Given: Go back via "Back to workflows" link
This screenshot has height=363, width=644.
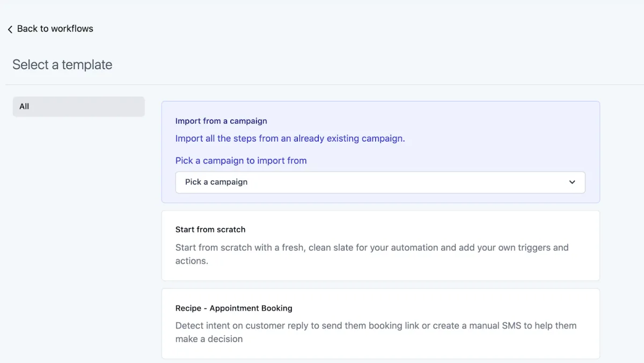Looking at the screenshot, I should coord(55,29).
